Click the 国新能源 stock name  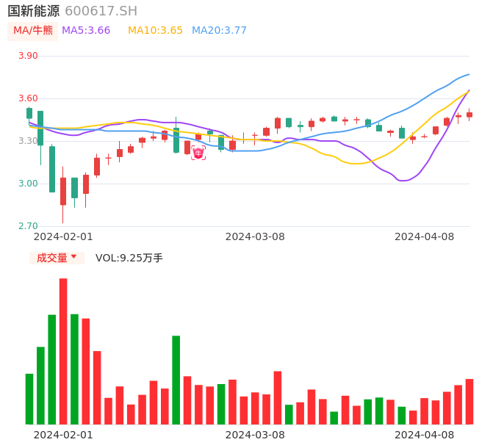pyautogui.click(x=34, y=11)
